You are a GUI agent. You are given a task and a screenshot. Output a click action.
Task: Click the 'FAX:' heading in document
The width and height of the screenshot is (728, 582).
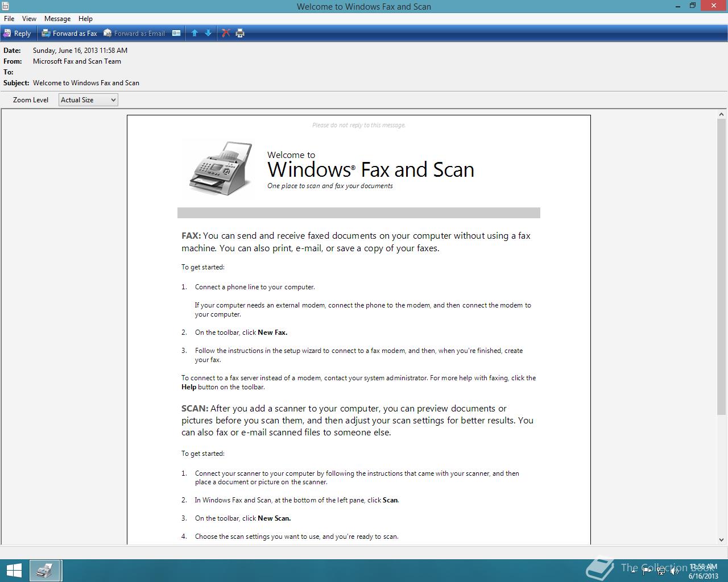191,236
